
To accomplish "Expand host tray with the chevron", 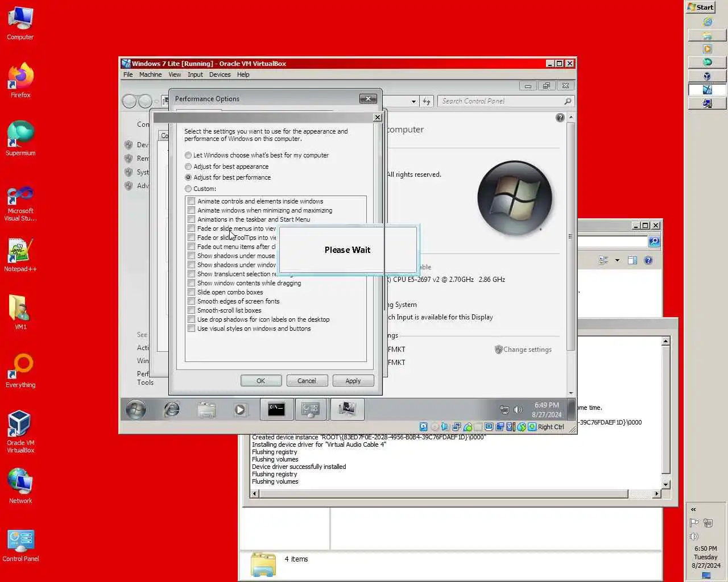I will 693,509.
